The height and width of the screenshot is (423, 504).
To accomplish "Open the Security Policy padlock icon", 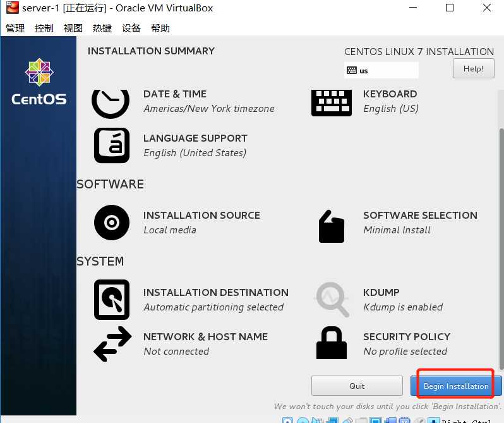I will pyautogui.click(x=332, y=343).
